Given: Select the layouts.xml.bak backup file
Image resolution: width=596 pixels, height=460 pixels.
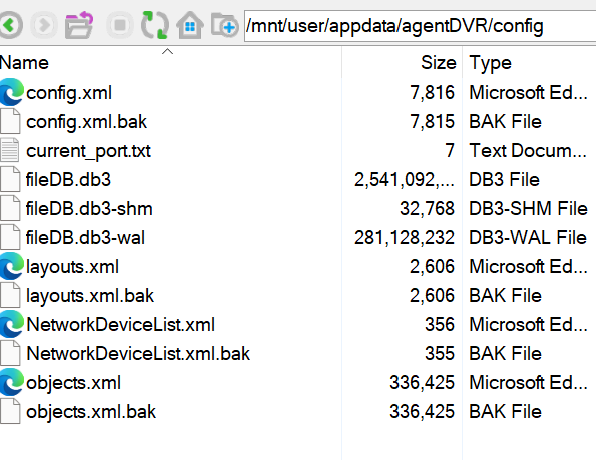Looking at the screenshot, I should pyautogui.click(x=90, y=296).
